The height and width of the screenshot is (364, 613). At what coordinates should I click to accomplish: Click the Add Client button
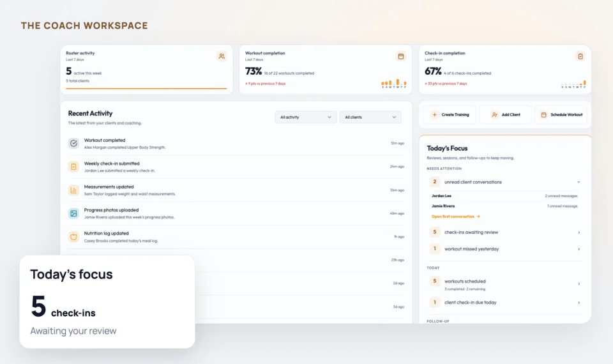(506, 114)
